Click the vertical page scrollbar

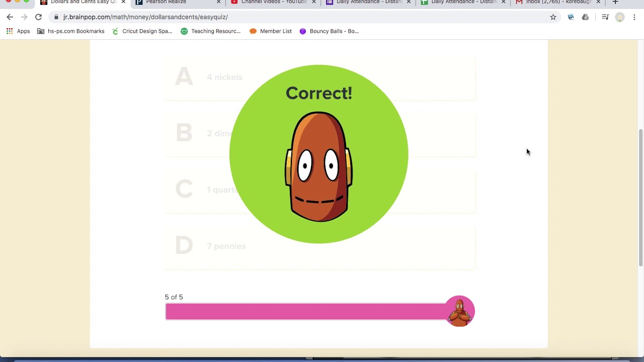click(x=640, y=198)
